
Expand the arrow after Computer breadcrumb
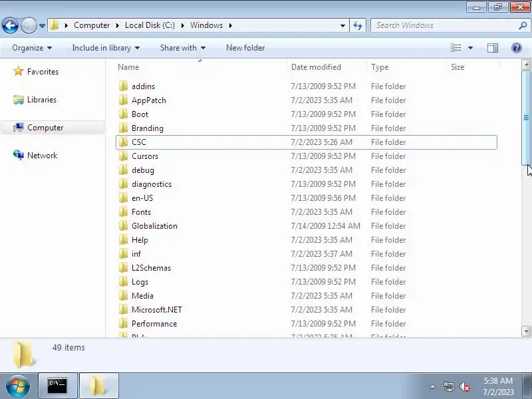pyautogui.click(x=118, y=25)
